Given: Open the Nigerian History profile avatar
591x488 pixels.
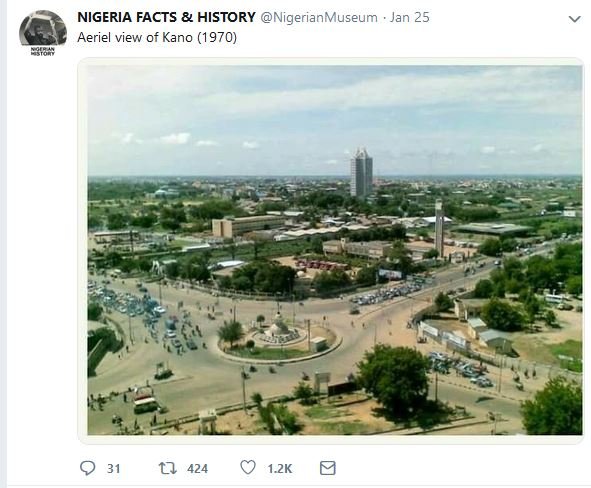Looking at the screenshot, I should click(x=43, y=29).
